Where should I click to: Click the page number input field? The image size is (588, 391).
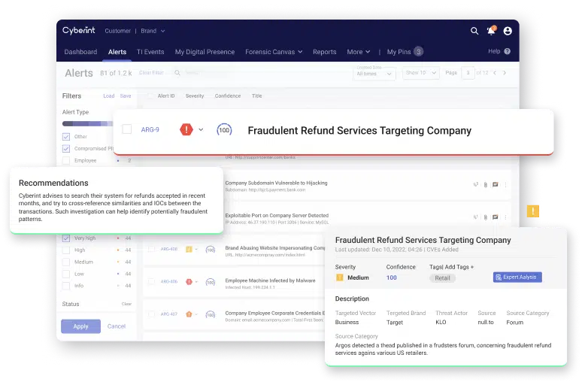(468, 73)
